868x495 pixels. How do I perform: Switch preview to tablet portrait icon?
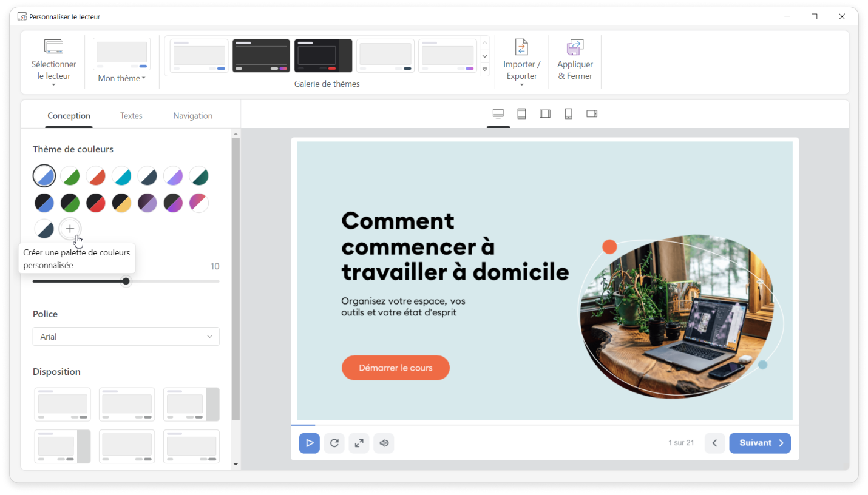tap(521, 114)
